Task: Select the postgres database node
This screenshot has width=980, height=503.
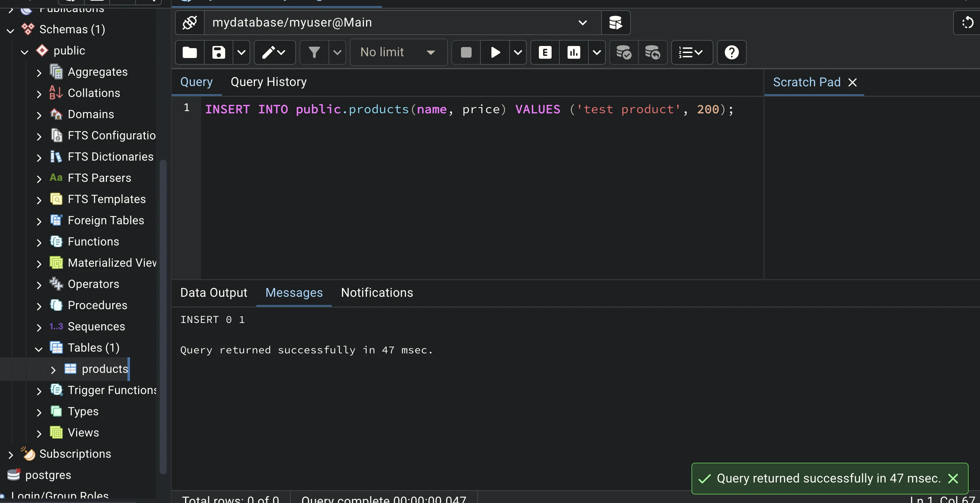Action: 48,475
